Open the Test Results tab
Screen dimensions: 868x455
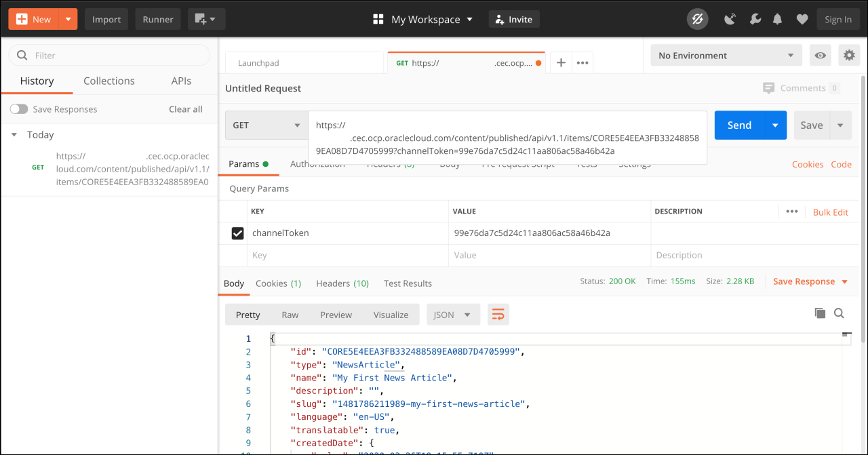click(408, 283)
